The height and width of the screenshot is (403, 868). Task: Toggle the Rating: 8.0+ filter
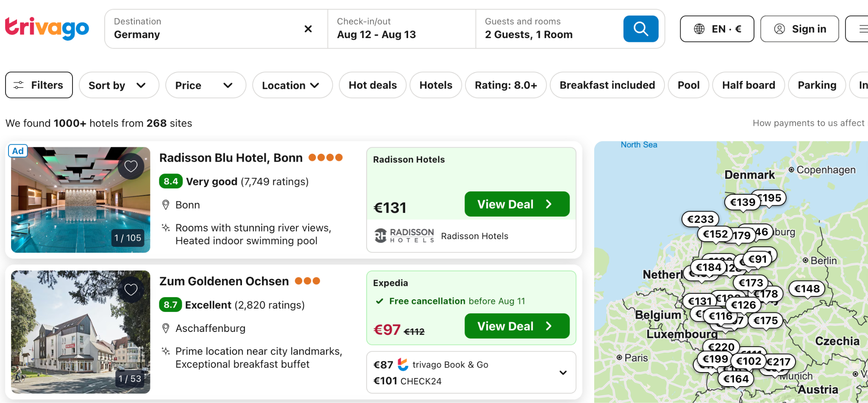tap(506, 85)
